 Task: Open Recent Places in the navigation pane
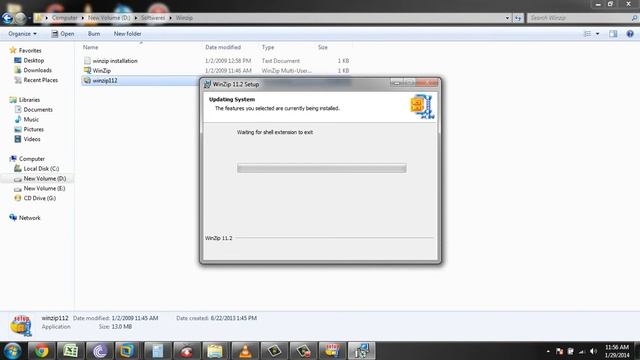(40, 80)
